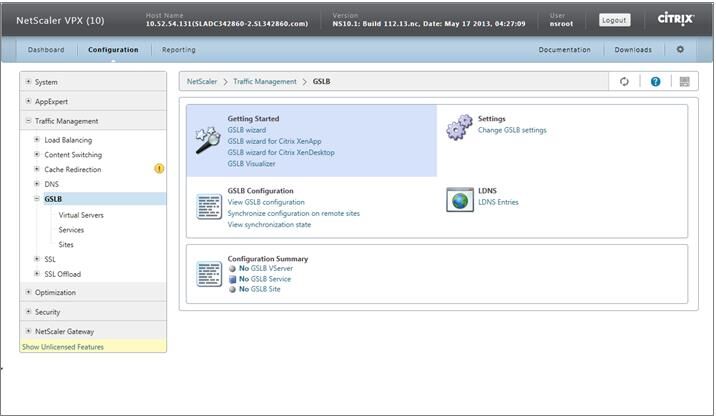Open the gear settings icon in navigation bar
Image resolution: width=716 pixels, height=416 pixels.
point(680,49)
